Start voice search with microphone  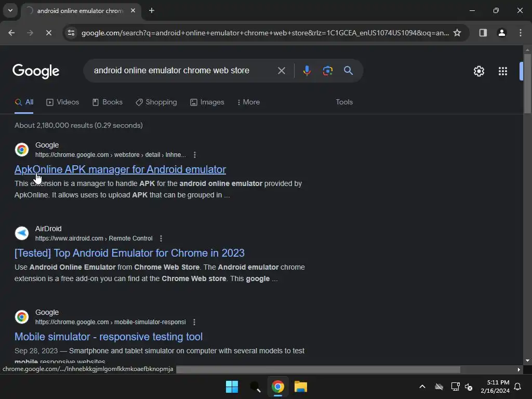point(307,71)
